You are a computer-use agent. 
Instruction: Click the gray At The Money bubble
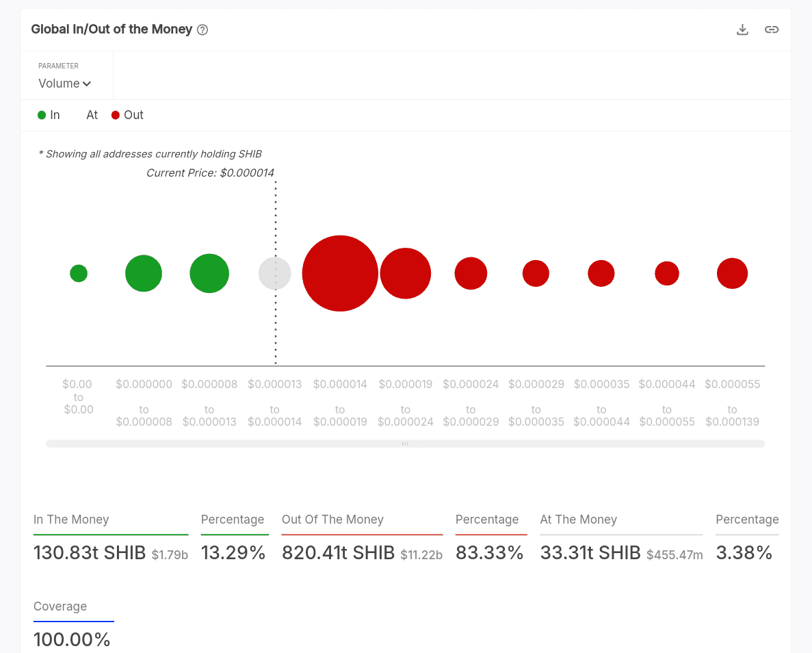coord(274,273)
